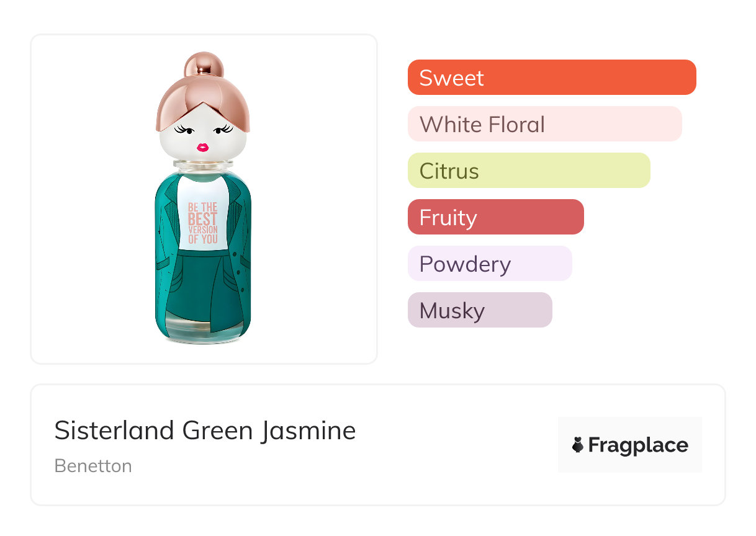
Task: Select the Sweet accord bar
Action: click(551, 78)
